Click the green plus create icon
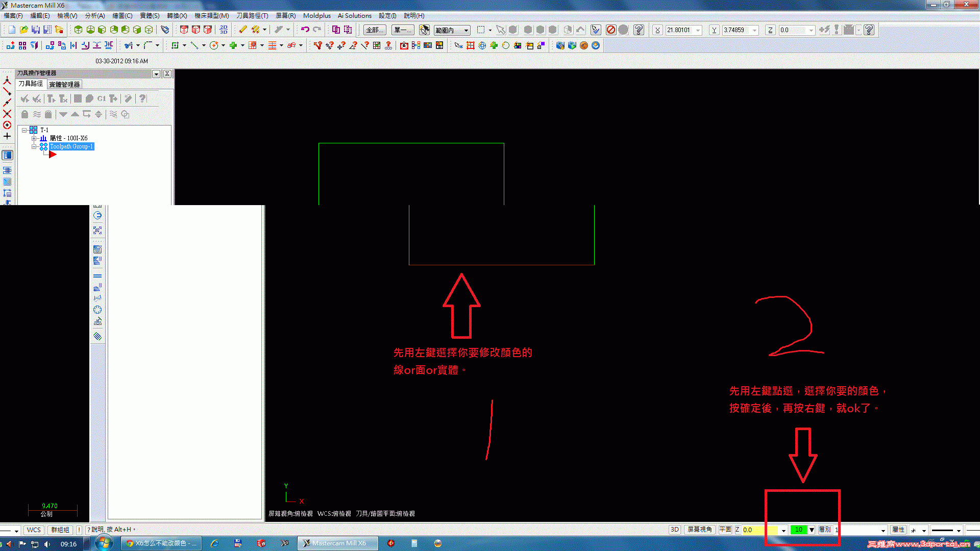 pyautogui.click(x=233, y=45)
